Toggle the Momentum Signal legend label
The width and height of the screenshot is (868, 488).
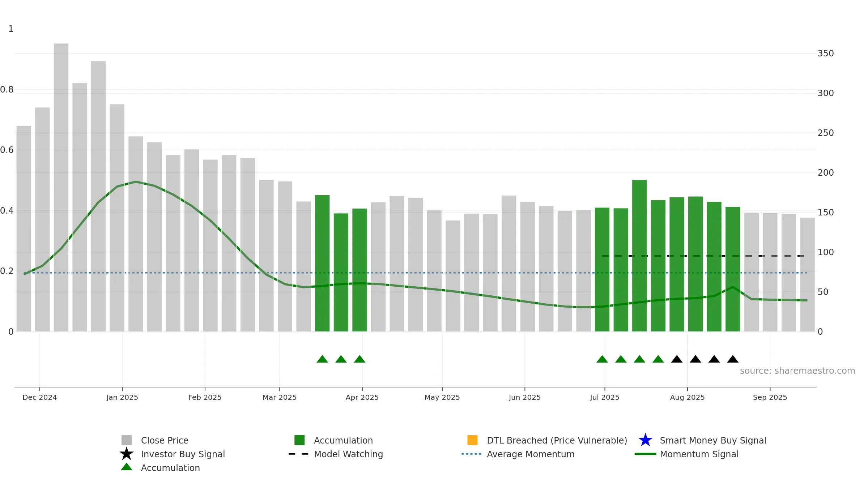699,454
